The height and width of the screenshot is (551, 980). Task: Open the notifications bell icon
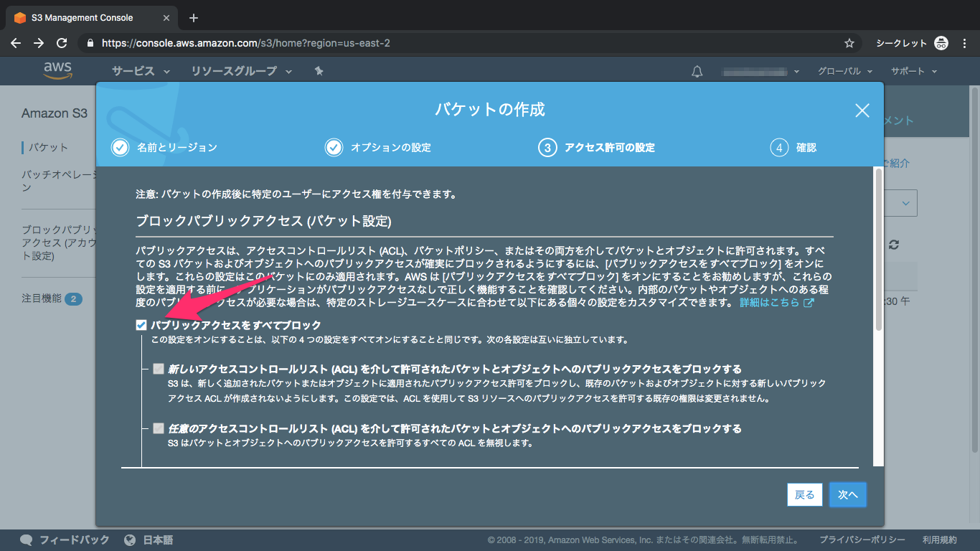(x=697, y=71)
